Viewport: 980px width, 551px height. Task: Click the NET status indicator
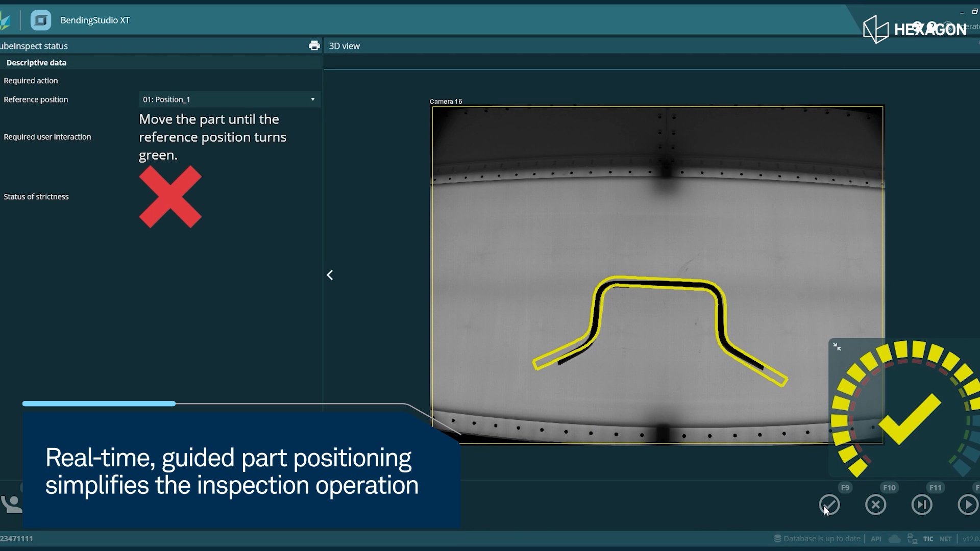945,539
